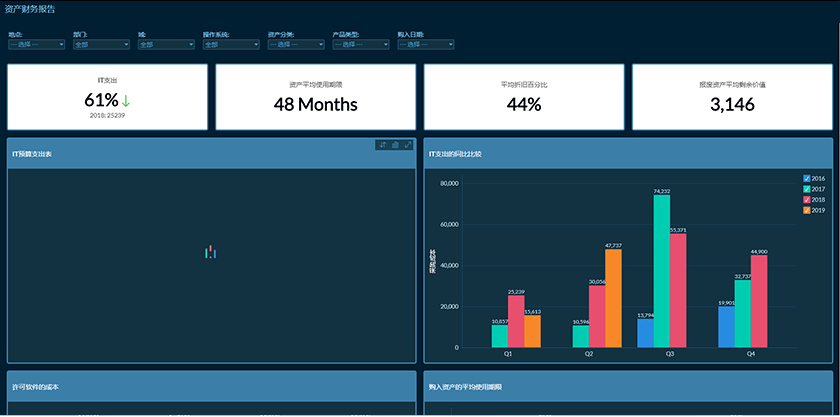Select the 购入资产的平均使用期限 panel header
This screenshot has width=840, height=417.
click(628, 386)
